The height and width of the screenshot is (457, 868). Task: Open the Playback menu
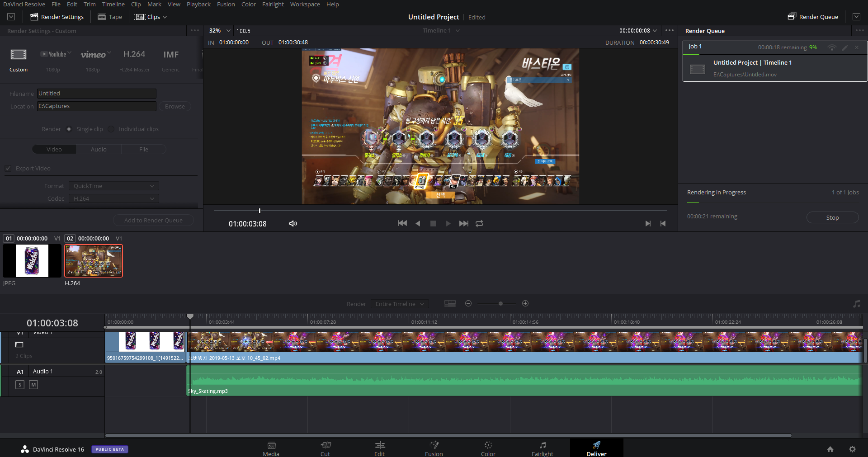click(x=198, y=4)
